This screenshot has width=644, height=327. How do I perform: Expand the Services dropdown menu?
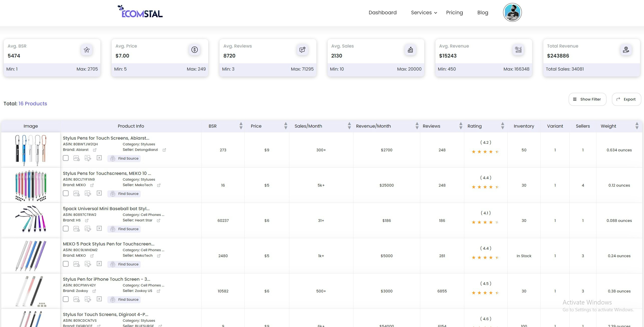tap(424, 13)
